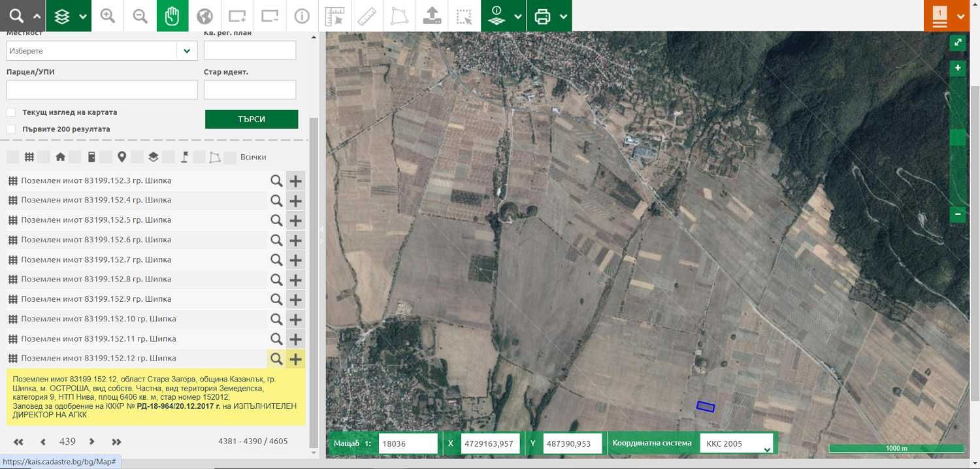Enable 'Текущ изглед на картата' checkbox

[x=11, y=112]
